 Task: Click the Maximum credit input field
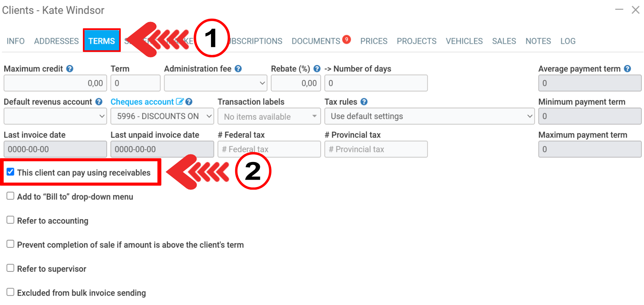[55, 83]
